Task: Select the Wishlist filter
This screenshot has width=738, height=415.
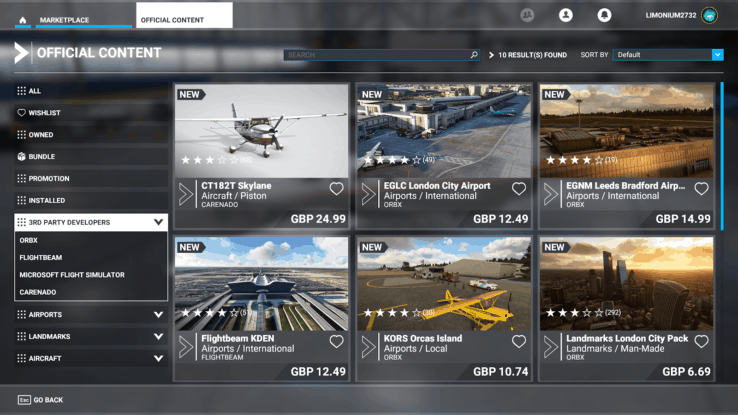Action: pos(91,112)
